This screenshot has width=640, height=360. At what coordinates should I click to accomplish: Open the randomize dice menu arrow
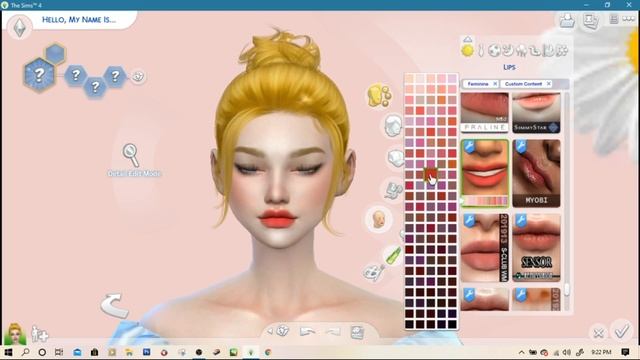[270, 331]
